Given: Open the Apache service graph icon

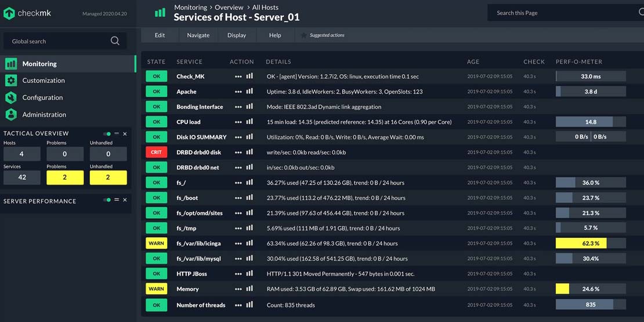Looking at the screenshot, I should click(249, 91).
